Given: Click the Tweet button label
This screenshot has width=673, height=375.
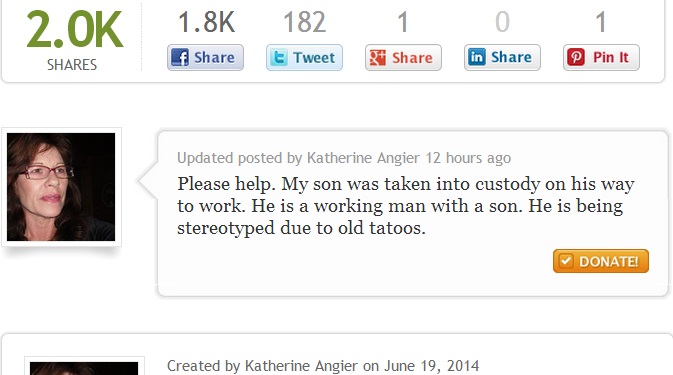Looking at the screenshot, I should pos(314,57).
